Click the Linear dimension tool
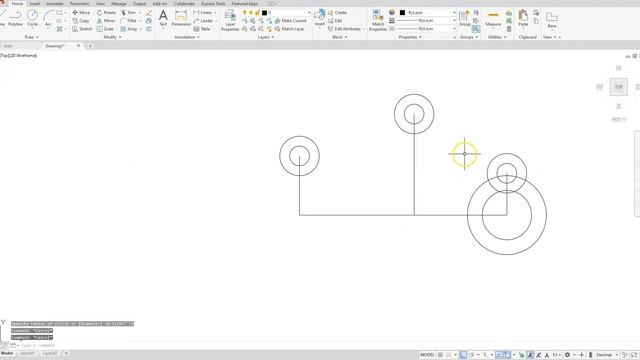Image resolution: width=640 pixels, height=360 pixels. [203, 13]
